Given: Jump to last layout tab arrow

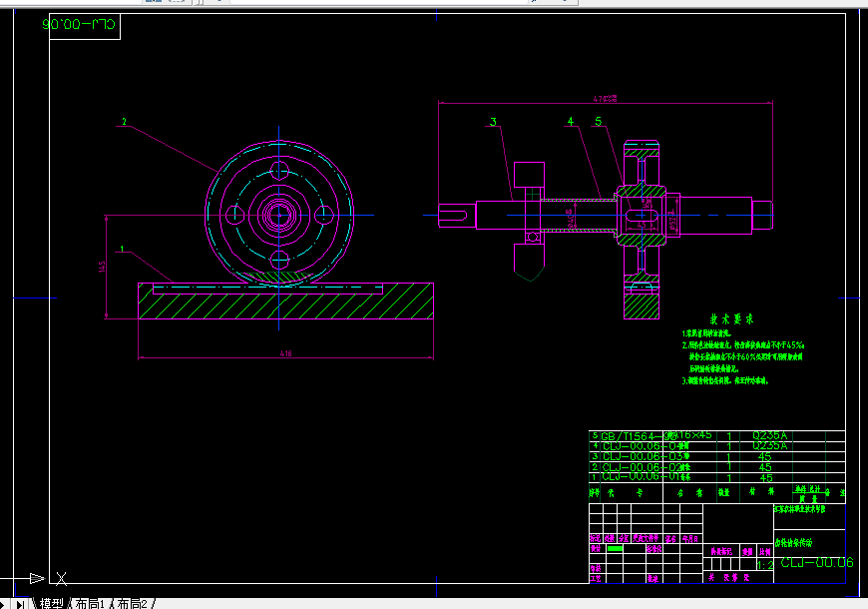Looking at the screenshot, I should click(x=20, y=604).
